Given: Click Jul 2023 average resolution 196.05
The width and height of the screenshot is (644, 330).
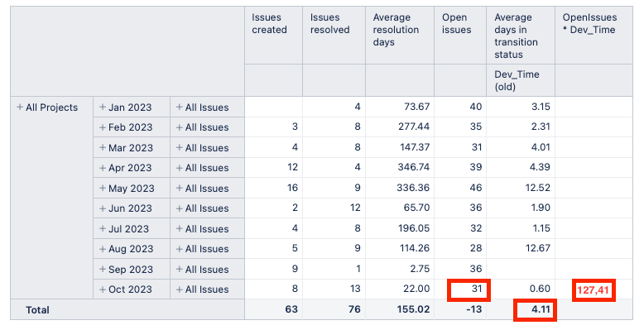Looking at the screenshot, I should pyautogui.click(x=414, y=228).
